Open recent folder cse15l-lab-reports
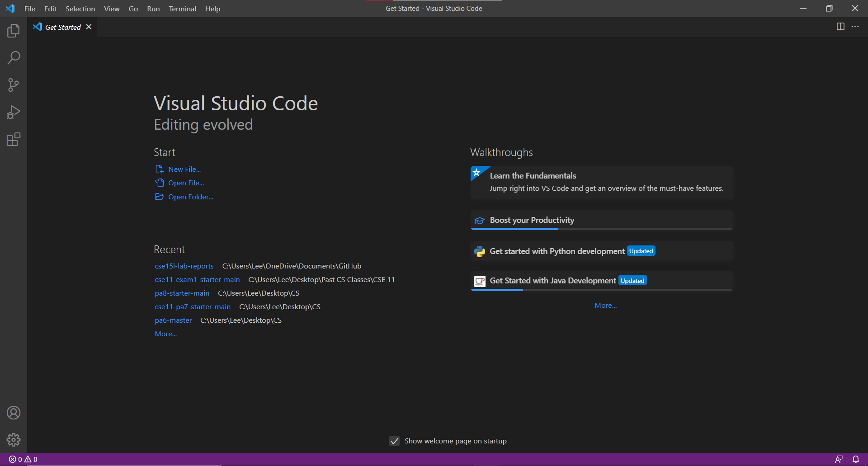The width and height of the screenshot is (868, 466). point(184,266)
